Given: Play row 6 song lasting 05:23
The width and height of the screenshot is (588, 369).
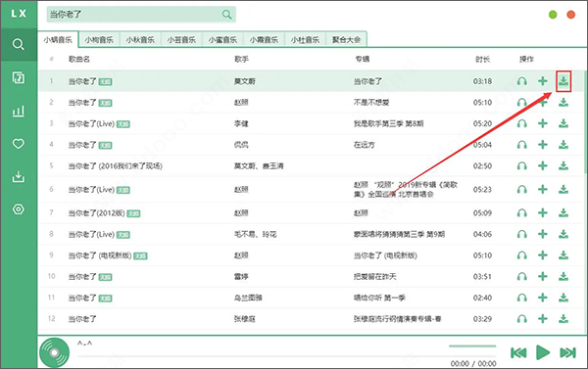Looking at the screenshot, I should pos(521,190).
